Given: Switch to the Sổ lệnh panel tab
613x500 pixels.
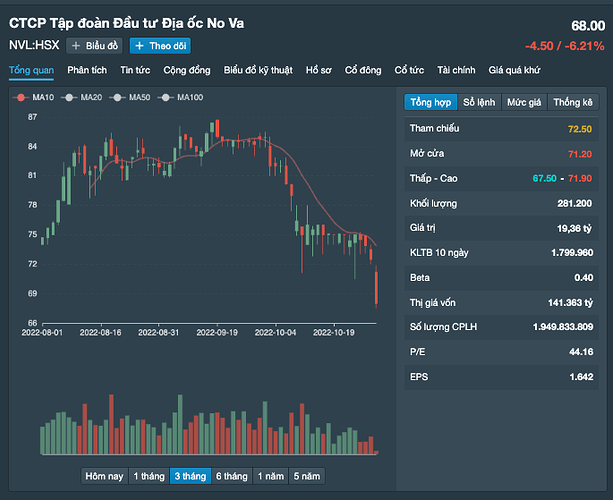Looking at the screenshot, I should (480, 102).
